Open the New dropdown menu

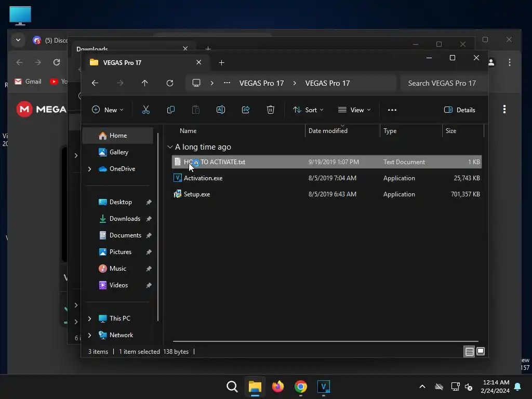108,110
